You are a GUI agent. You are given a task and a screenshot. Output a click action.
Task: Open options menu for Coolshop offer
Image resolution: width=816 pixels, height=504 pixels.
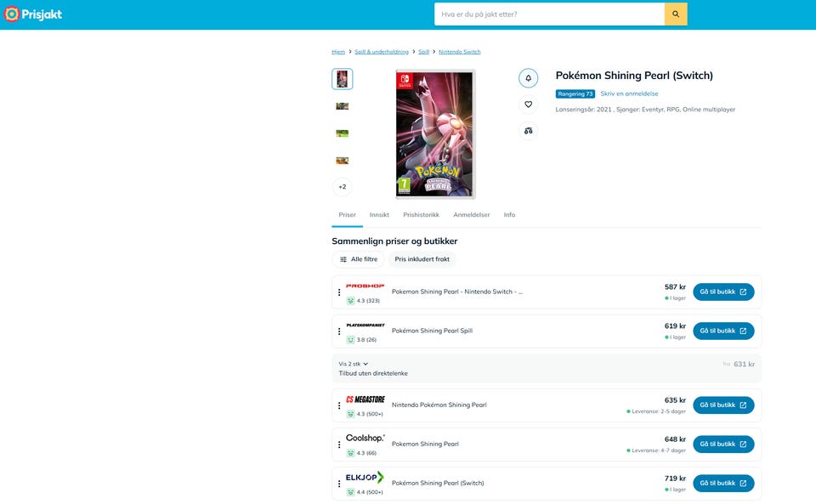[x=339, y=445]
